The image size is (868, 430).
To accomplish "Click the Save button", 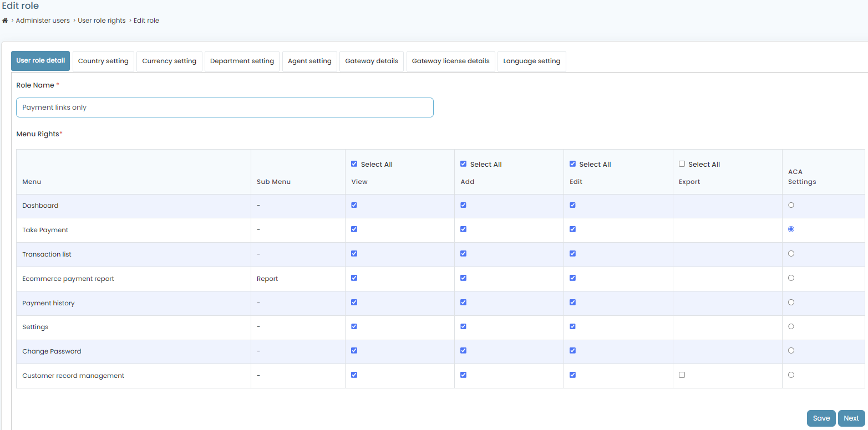I will (821, 418).
